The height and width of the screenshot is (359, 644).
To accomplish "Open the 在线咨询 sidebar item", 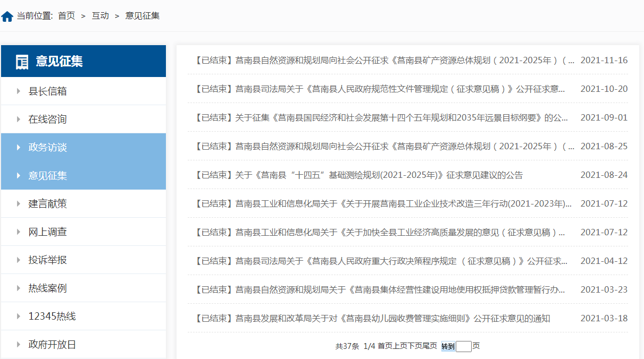I will click(83, 119).
